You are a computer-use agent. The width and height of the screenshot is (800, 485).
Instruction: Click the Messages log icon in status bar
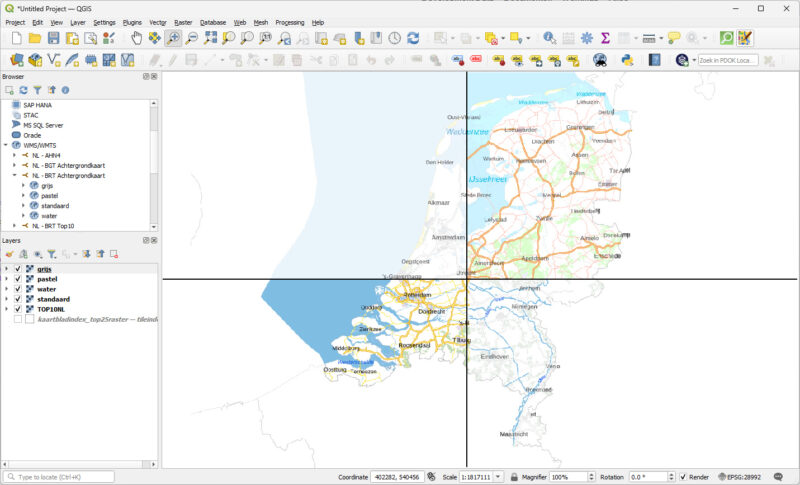click(778, 477)
